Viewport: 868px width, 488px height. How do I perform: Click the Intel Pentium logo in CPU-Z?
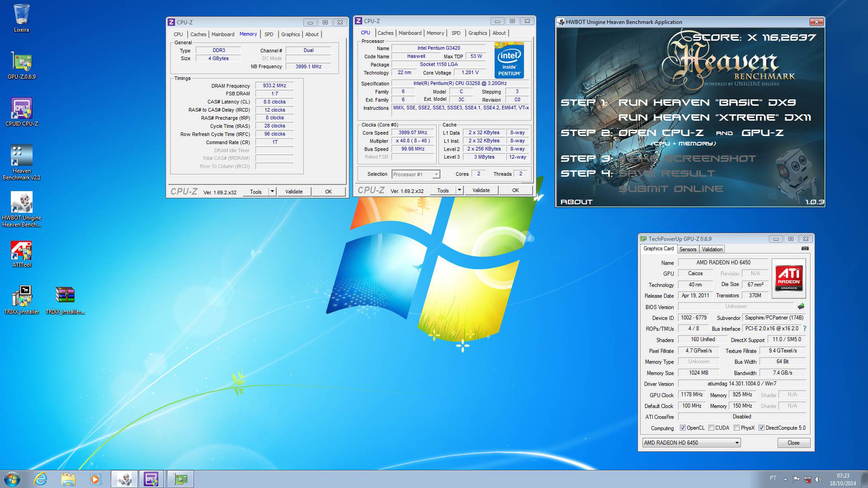[x=509, y=61]
